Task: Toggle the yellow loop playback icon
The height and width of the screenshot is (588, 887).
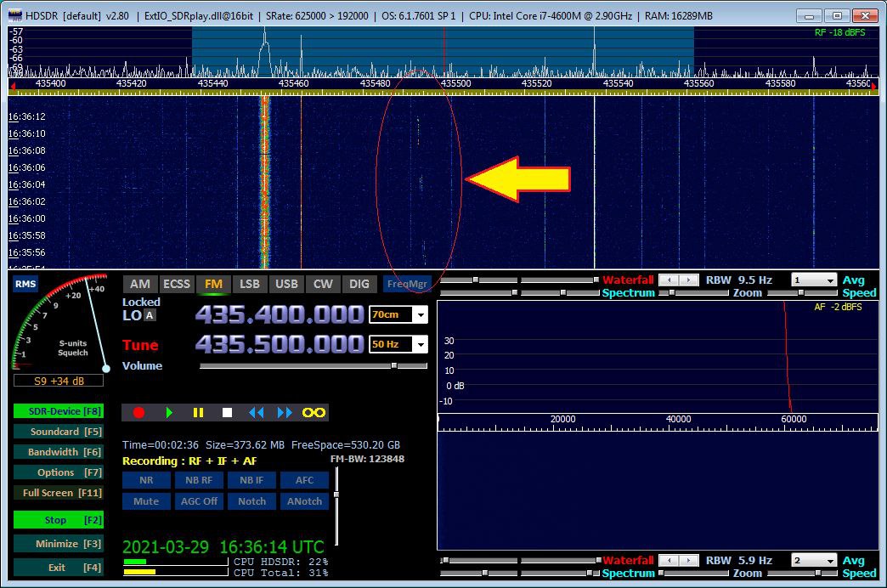Action: [x=314, y=412]
